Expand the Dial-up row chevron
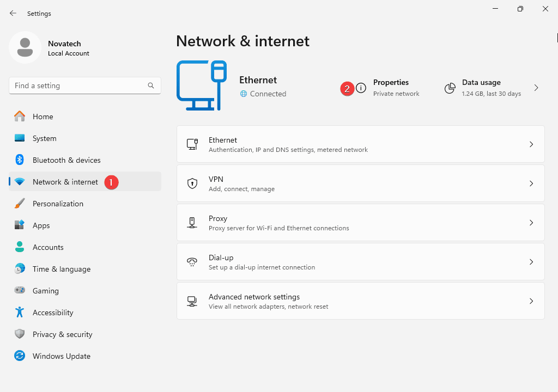558x392 pixels. (531, 262)
